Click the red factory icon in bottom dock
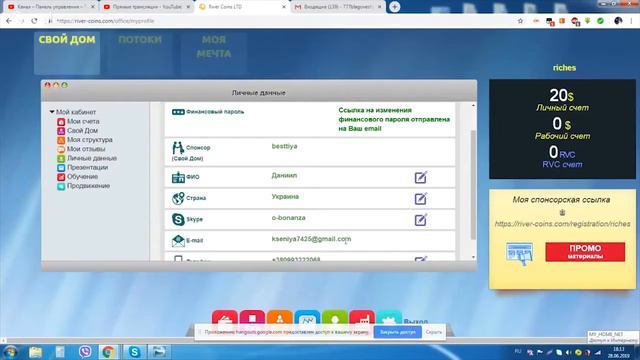The width and height of the screenshot is (640, 360). tap(362, 318)
